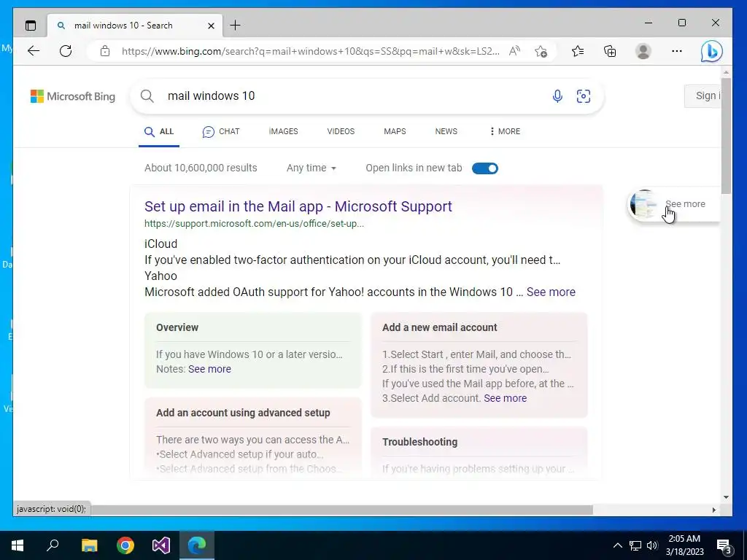Click the scroll right arrow at bottom
747x560 pixels.
pos(713,510)
